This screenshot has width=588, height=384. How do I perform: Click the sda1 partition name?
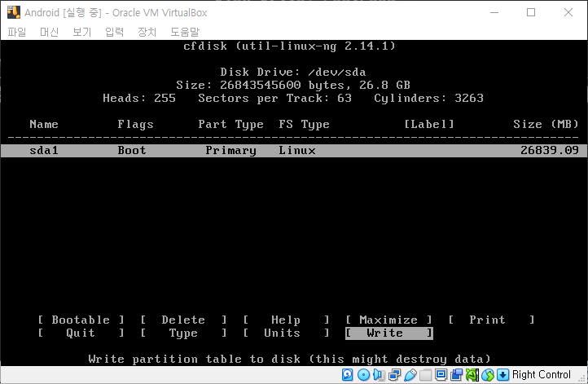pyautogui.click(x=44, y=151)
